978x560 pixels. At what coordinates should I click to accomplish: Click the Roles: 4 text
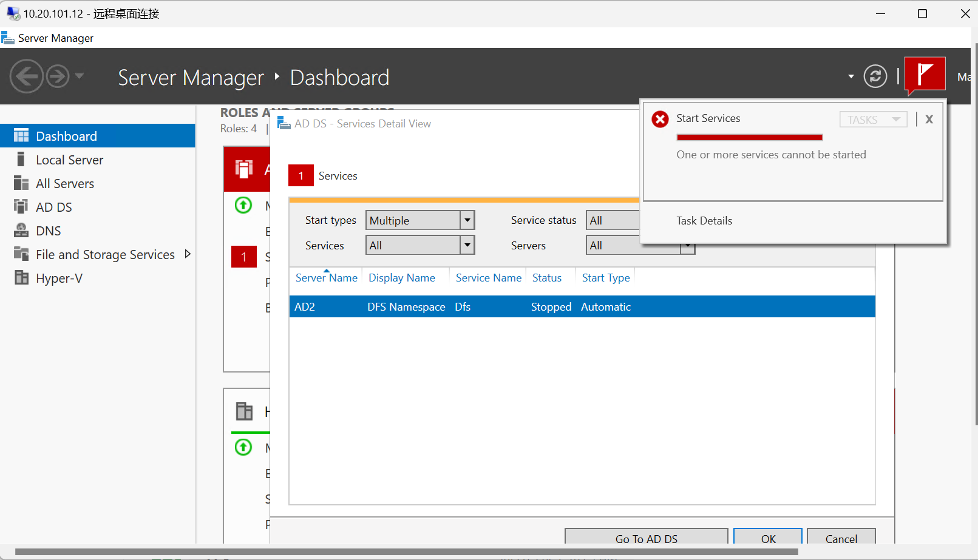click(x=239, y=129)
